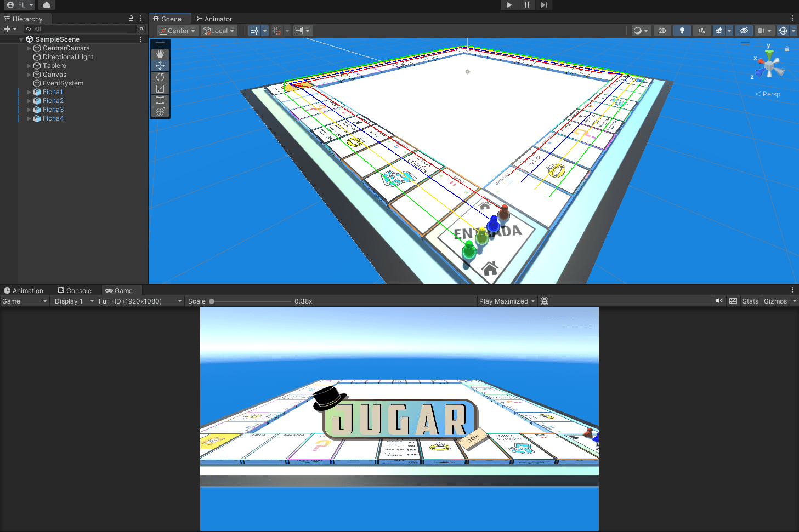The width and height of the screenshot is (799, 532).
Task: Add a new object with plus button
Action: point(10,29)
